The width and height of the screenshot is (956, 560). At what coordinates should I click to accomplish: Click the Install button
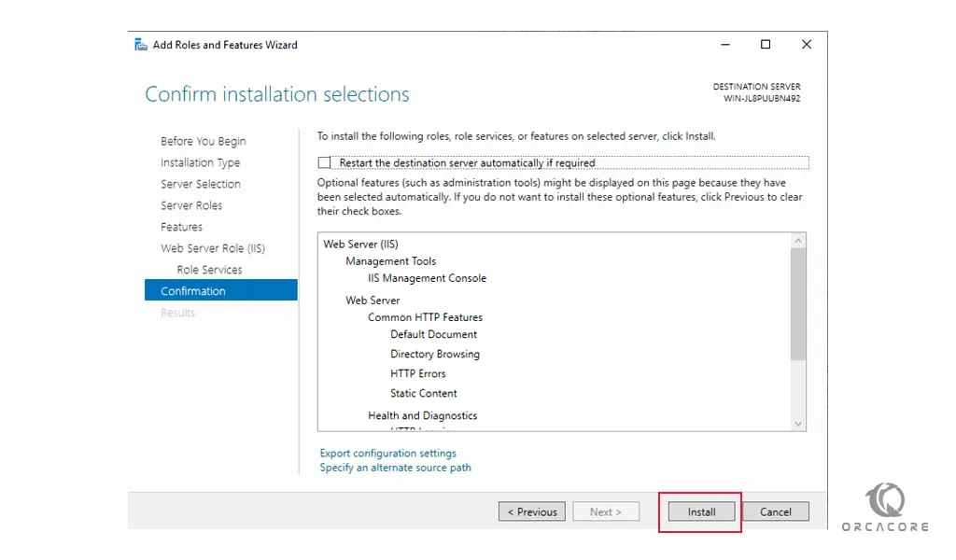click(701, 511)
